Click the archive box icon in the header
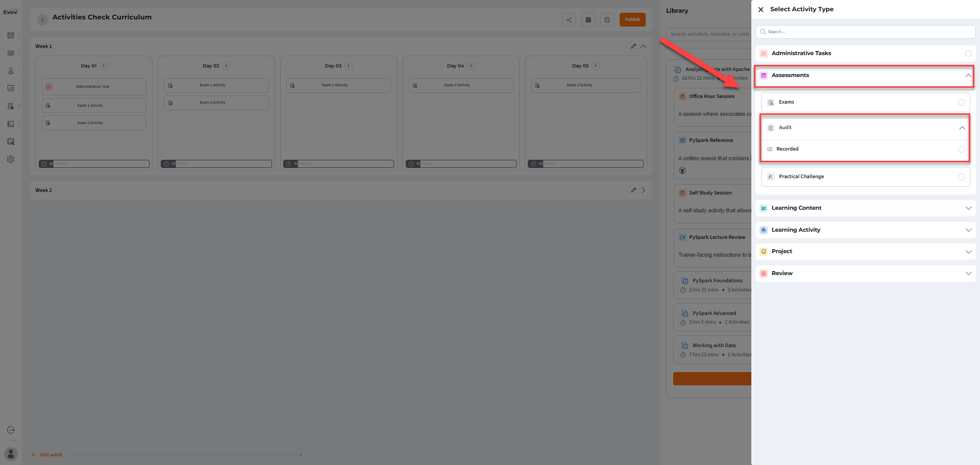This screenshot has width=980, height=465. 588,20
